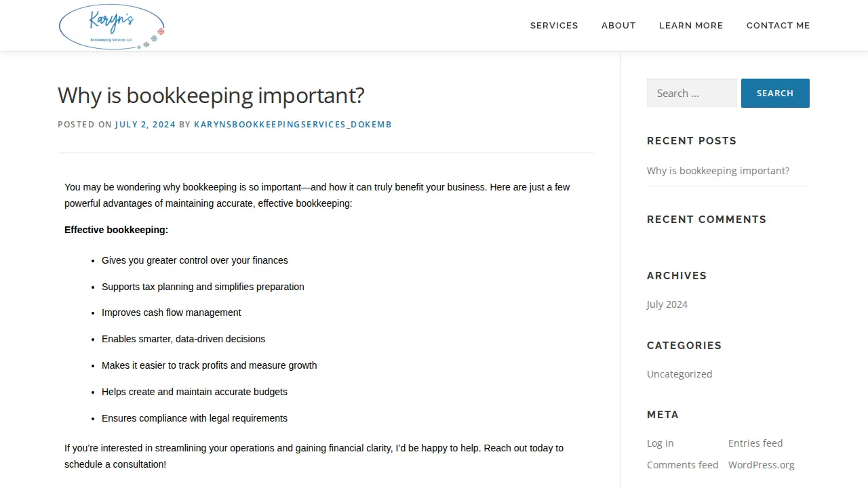Image resolution: width=868 pixels, height=488 pixels.
Task: Click the 'Effective bookkeeping:' bold text
Action: click(x=116, y=230)
